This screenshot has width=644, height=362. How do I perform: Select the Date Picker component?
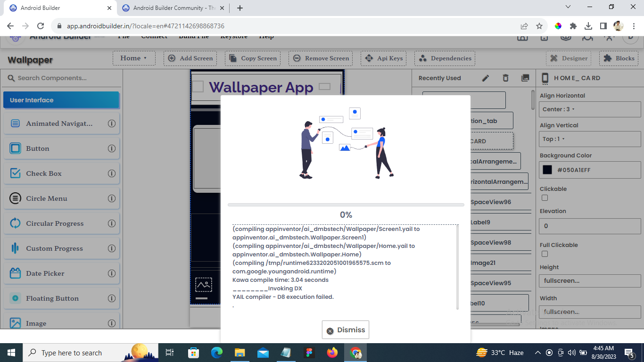61,273
